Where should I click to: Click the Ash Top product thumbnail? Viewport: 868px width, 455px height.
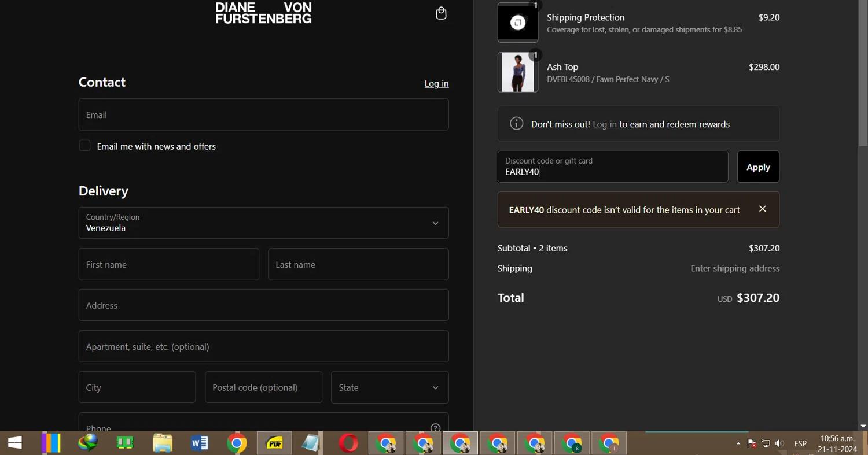(x=518, y=72)
